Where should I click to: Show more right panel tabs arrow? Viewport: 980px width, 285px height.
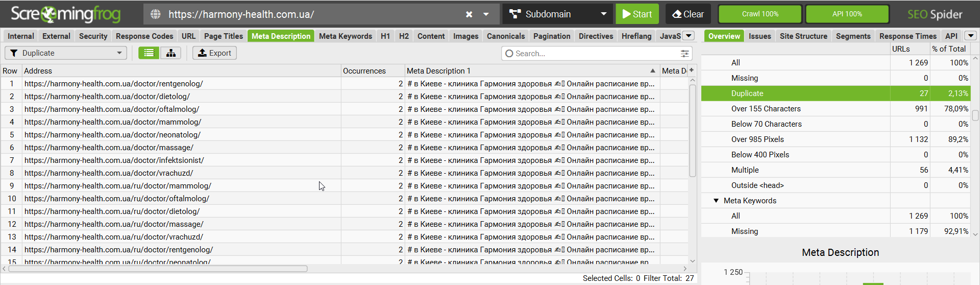coord(971,36)
